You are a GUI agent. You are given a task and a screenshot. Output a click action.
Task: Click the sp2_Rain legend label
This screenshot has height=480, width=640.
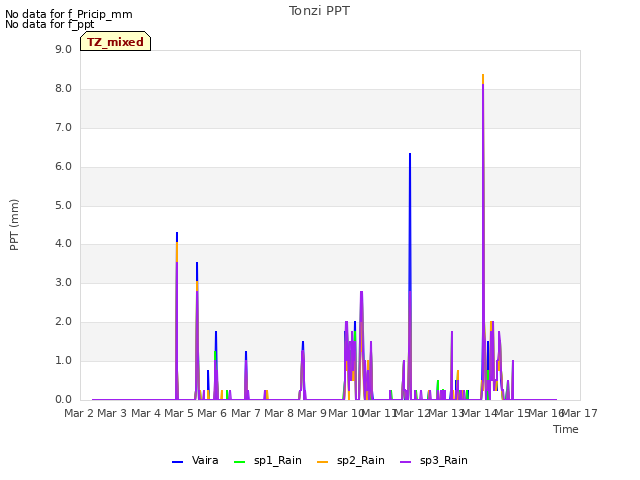361,460
